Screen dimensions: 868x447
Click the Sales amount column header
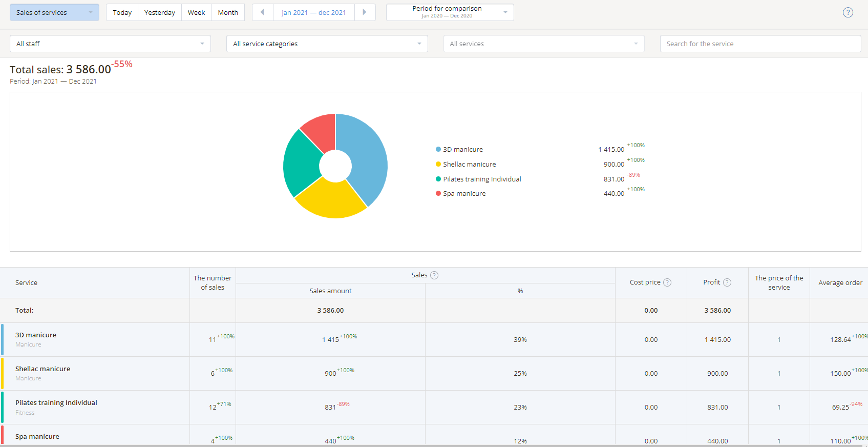[330, 291]
